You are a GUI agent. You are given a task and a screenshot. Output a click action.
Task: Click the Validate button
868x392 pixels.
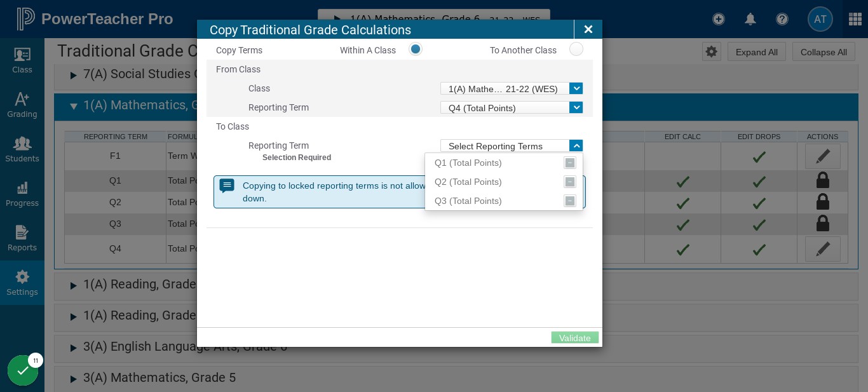[x=575, y=337]
